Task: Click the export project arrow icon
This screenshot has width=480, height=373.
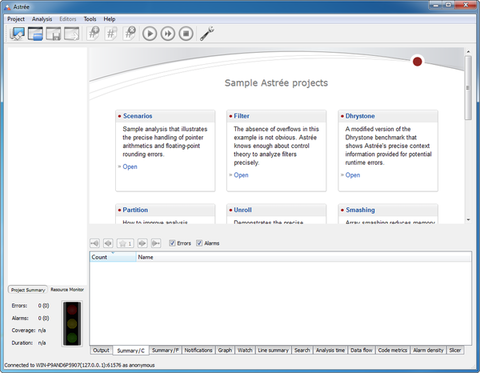Action: coord(71,34)
